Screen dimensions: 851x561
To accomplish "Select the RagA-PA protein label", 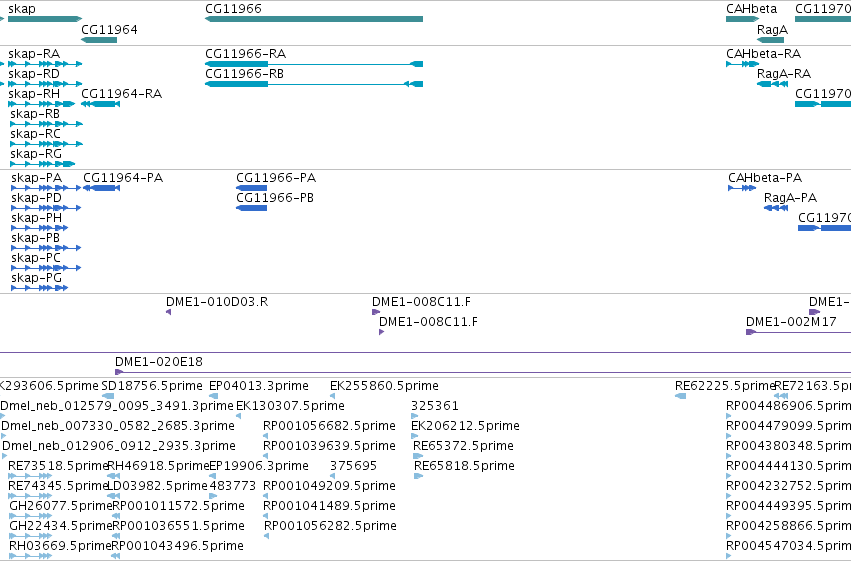I will (x=790, y=198).
